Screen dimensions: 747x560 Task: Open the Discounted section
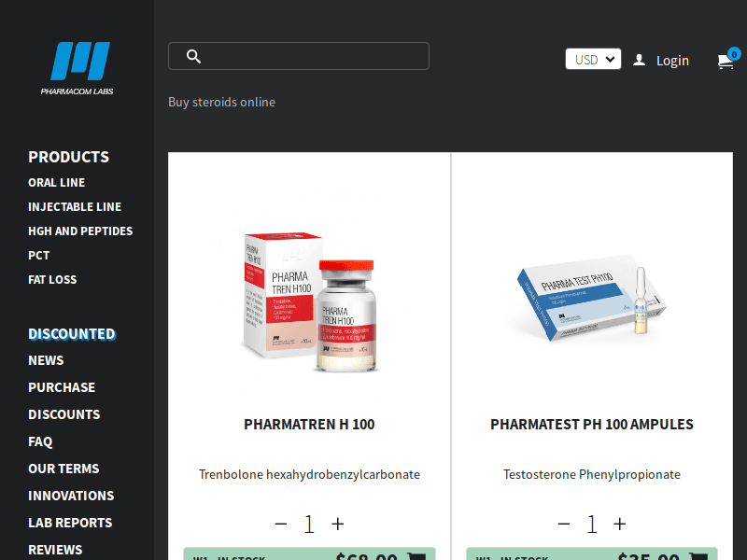[72, 334]
